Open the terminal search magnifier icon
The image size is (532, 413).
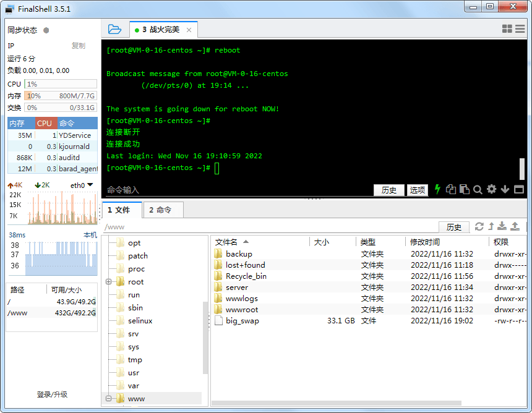click(x=478, y=190)
